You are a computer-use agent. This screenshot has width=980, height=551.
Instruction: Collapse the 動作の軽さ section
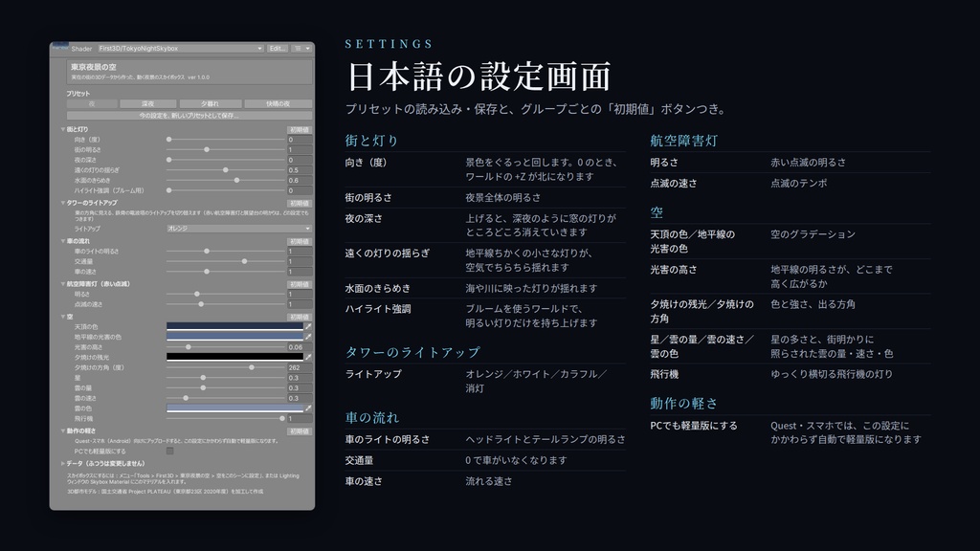[x=63, y=431]
